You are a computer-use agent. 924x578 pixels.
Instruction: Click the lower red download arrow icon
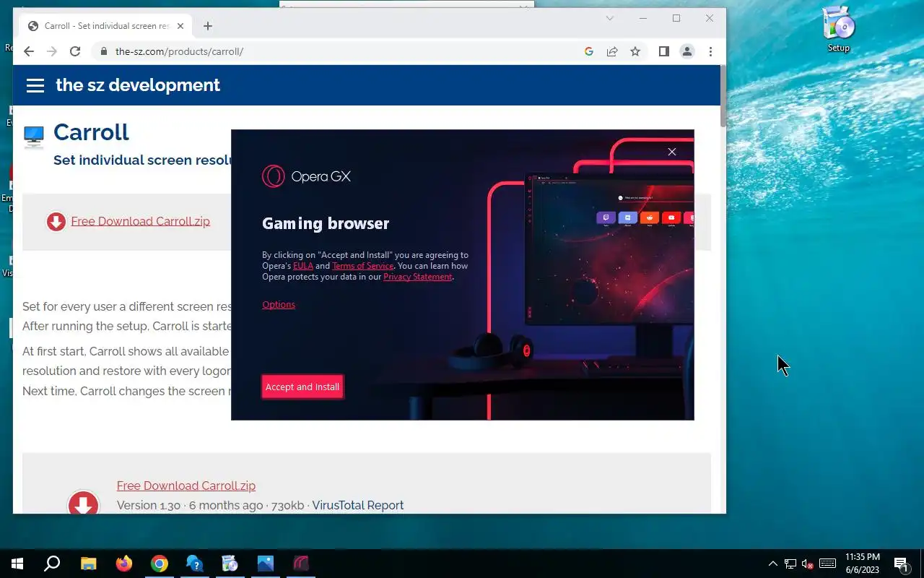(83, 504)
